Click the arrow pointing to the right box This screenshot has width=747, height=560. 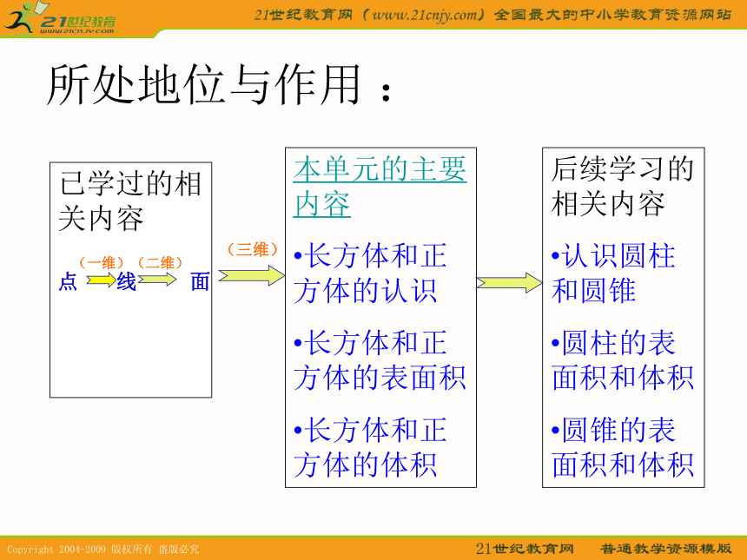pos(509,283)
